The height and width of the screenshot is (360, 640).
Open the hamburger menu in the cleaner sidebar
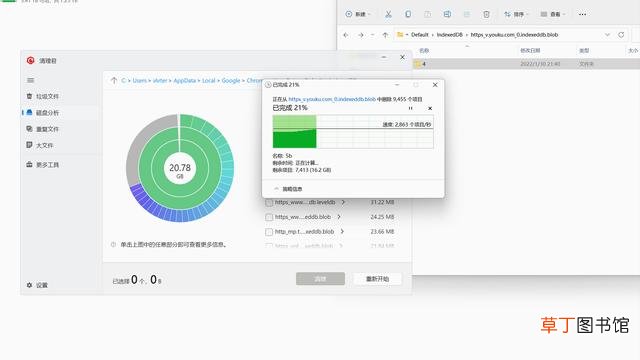coord(31,80)
